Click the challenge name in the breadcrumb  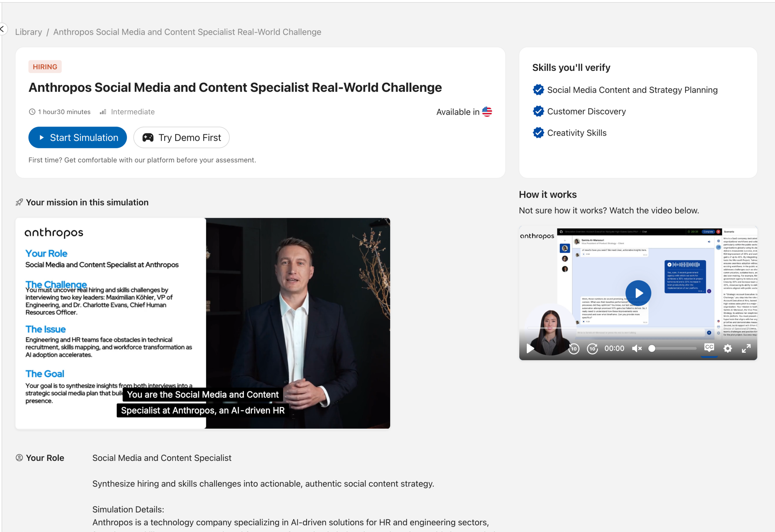(x=187, y=32)
